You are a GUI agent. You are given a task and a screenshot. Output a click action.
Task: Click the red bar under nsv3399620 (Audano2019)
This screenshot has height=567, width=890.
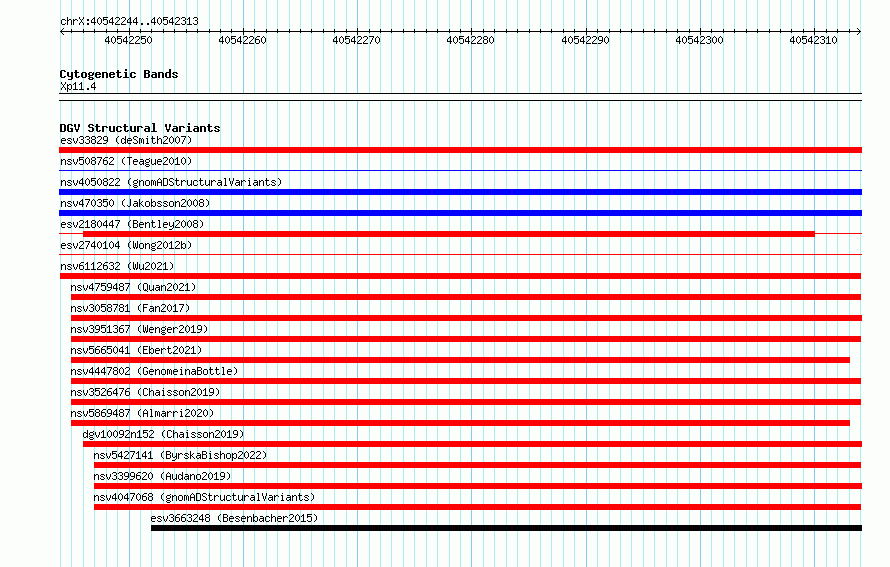tap(478, 486)
